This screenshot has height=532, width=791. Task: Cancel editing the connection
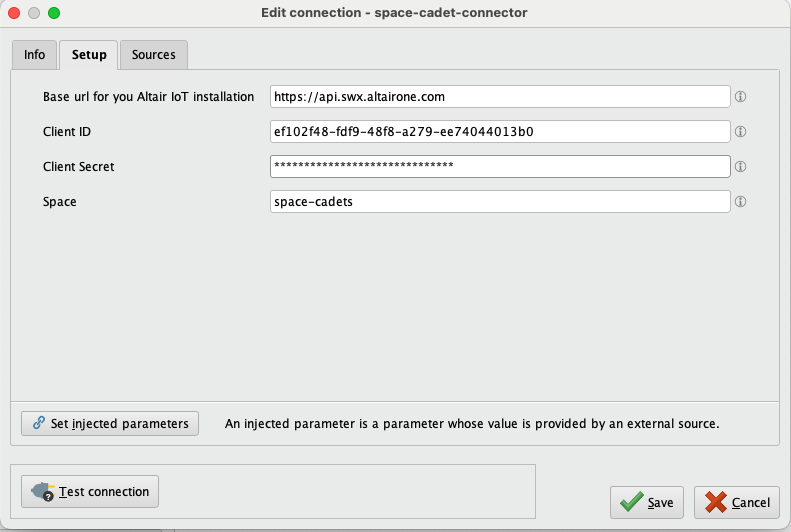[x=738, y=502]
